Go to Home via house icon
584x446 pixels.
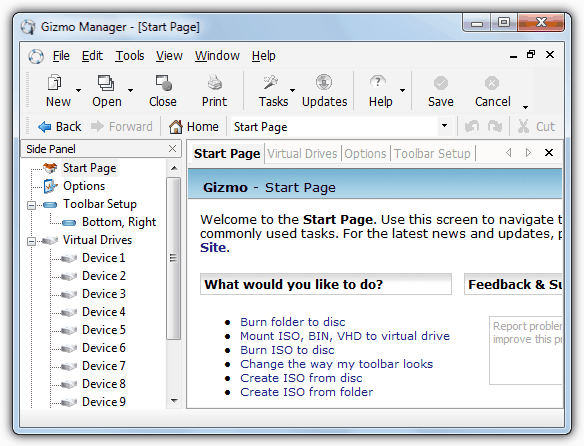(x=176, y=127)
